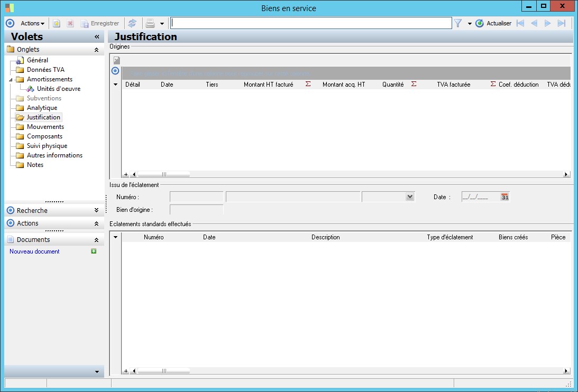The width and height of the screenshot is (578, 392).
Task: Click the sigma icon after Montant HT facturé
Action: tap(308, 85)
